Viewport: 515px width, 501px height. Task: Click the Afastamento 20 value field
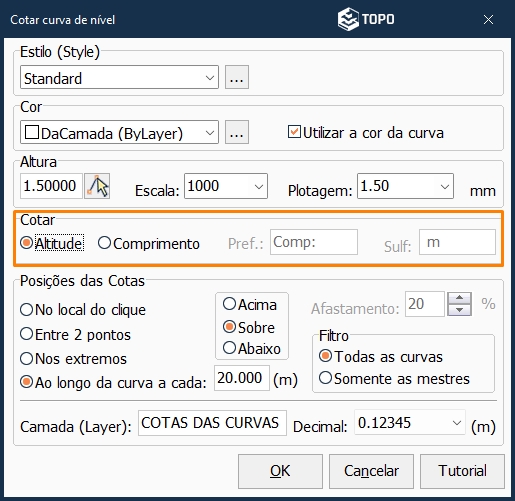click(x=425, y=304)
